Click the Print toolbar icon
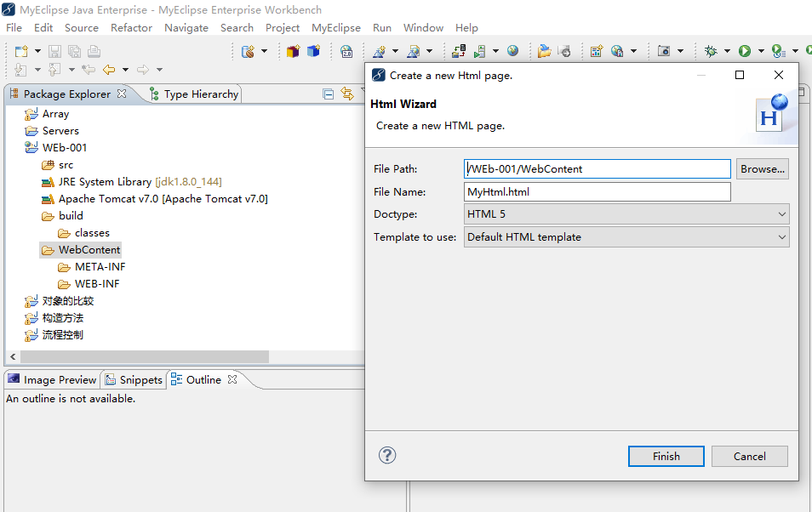812x512 pixels. point(94,51)
